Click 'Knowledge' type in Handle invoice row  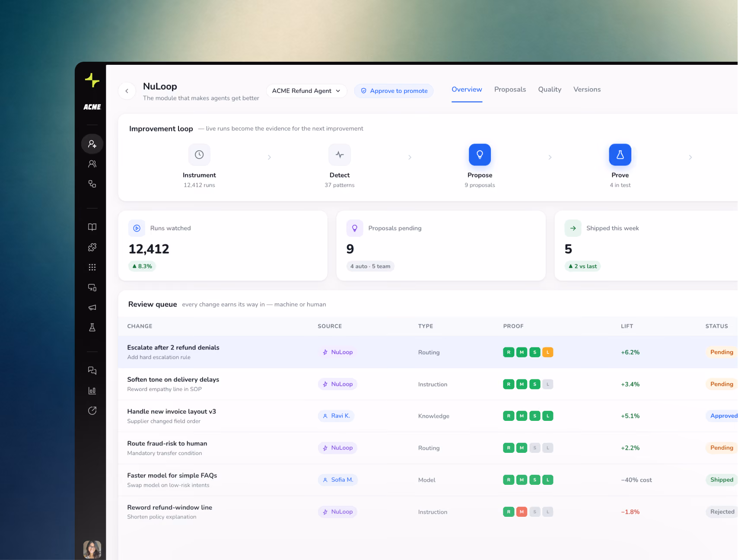pyautogui.click(x=434, y=416)
